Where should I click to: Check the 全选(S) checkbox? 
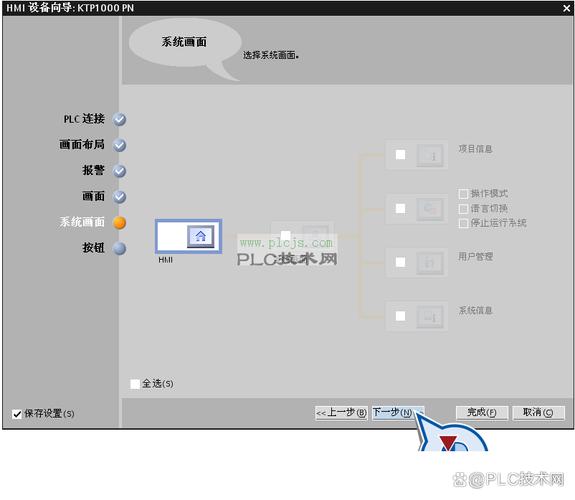135,384
